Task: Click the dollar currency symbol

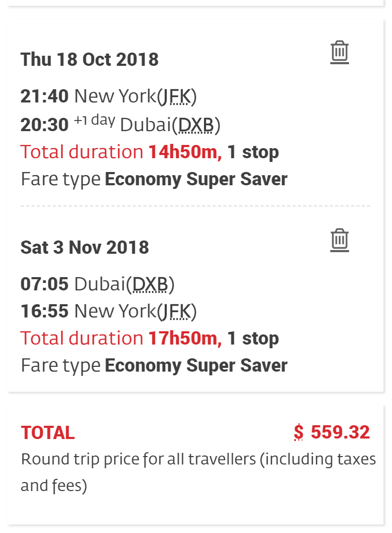Action: (x=299, y=432)
